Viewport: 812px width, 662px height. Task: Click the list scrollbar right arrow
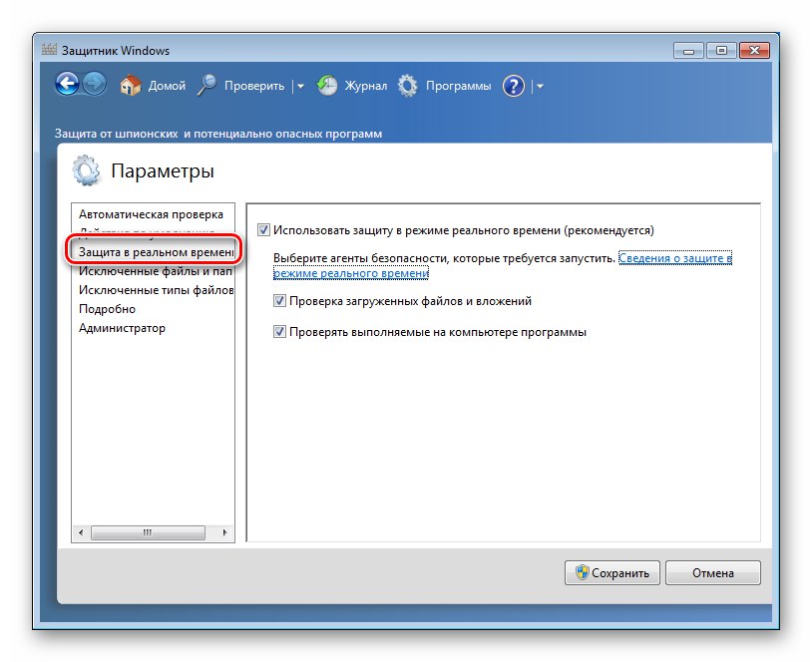click(224, 532)
